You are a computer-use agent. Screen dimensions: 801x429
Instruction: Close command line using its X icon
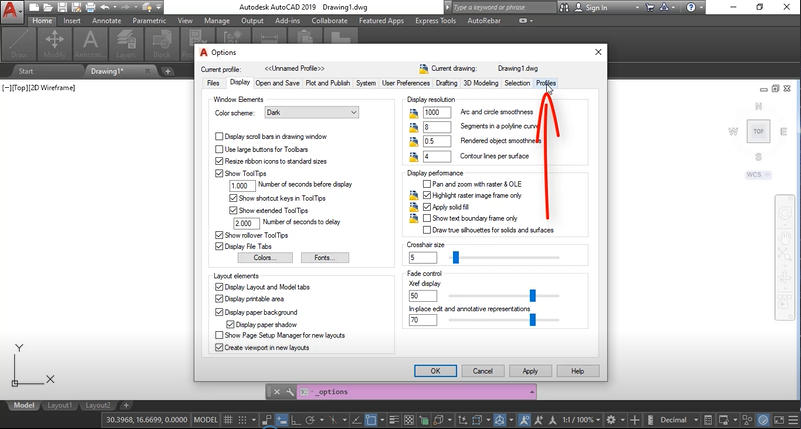[276, 392]
